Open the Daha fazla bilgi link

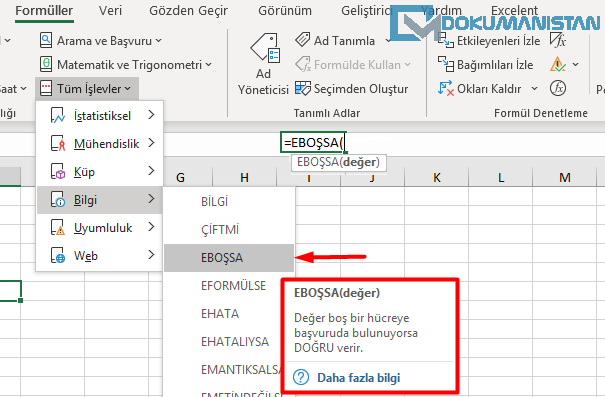point(358,377)
